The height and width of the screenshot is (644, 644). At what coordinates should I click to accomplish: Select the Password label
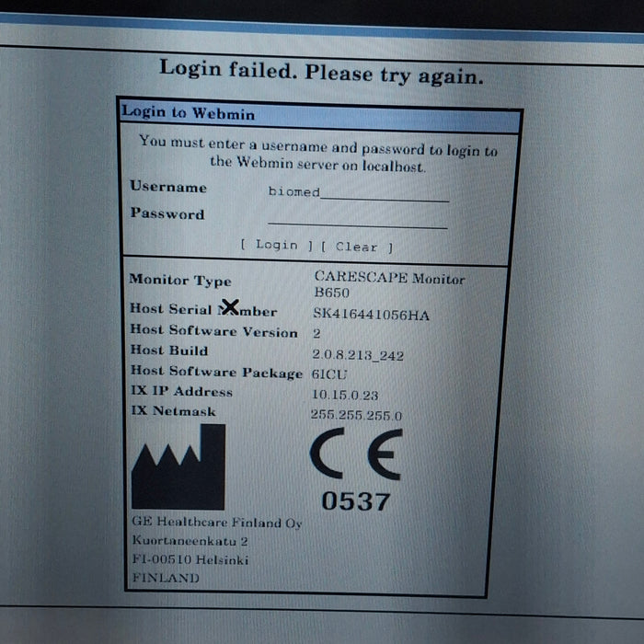click(167, 214)
